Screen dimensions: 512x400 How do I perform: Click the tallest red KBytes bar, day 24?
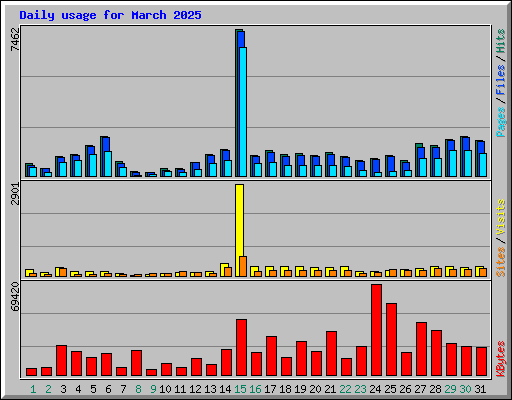click(376, 330)
